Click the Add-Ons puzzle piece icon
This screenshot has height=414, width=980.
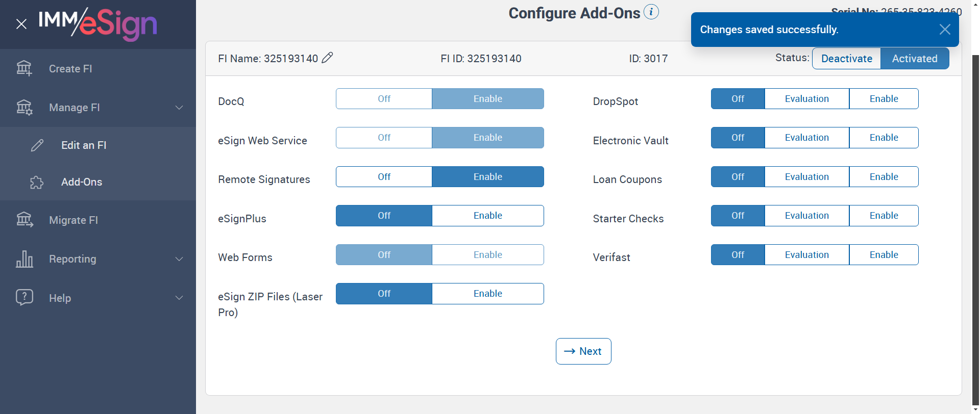coord(37,182)
